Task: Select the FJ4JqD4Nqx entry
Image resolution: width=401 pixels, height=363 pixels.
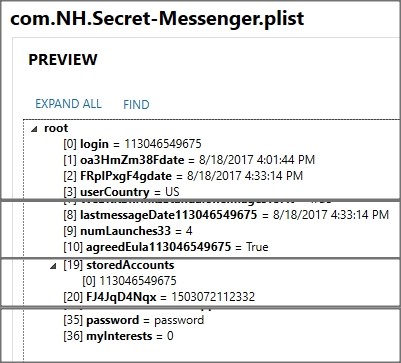Action: coord(159,297)
